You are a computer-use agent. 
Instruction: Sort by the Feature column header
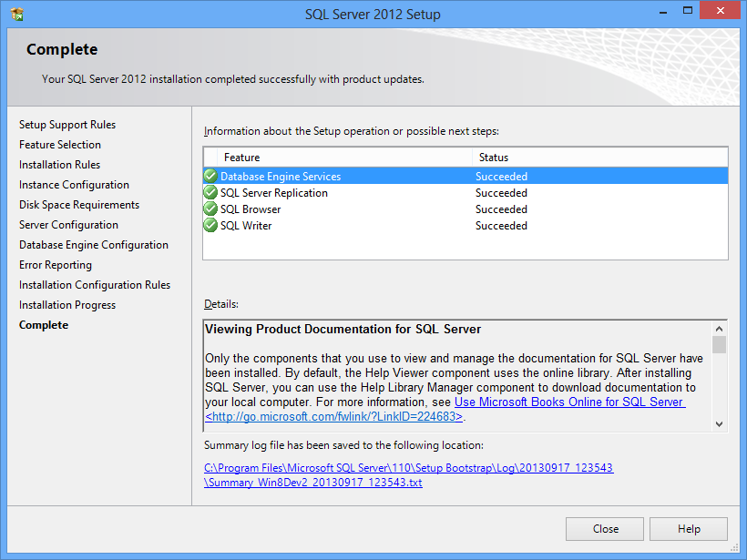point(344,158)
